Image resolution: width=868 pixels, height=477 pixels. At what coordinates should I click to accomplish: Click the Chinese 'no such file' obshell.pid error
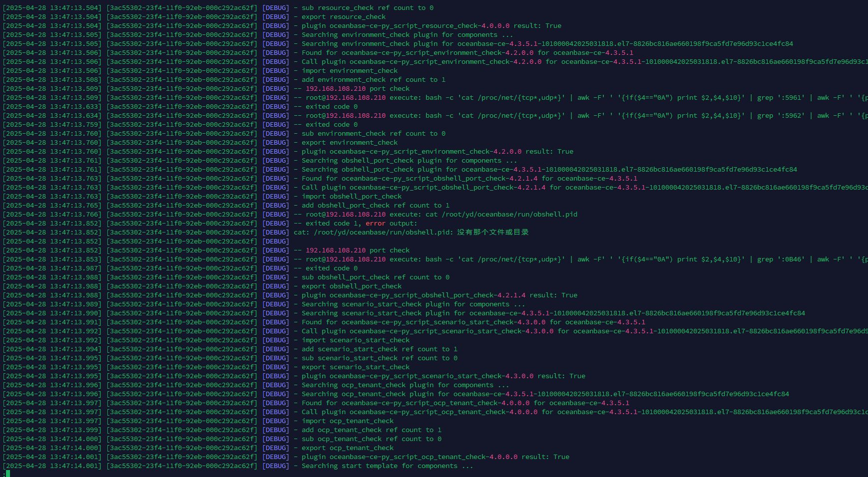click(x=411, y=233)
